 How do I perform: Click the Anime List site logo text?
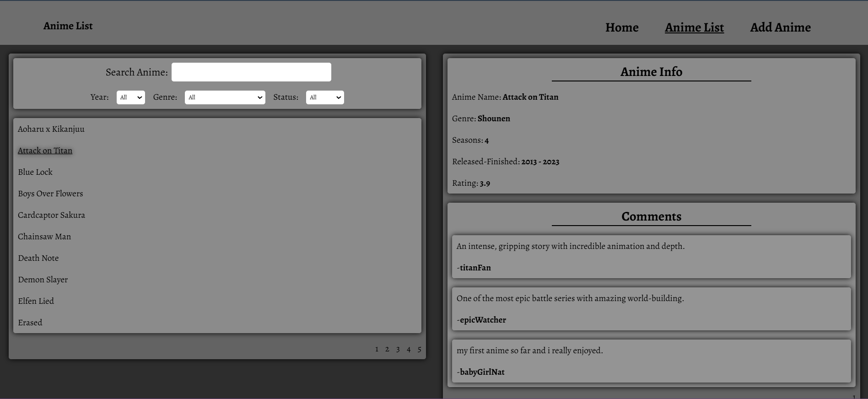pyautogui.click(x=68, y=26)
